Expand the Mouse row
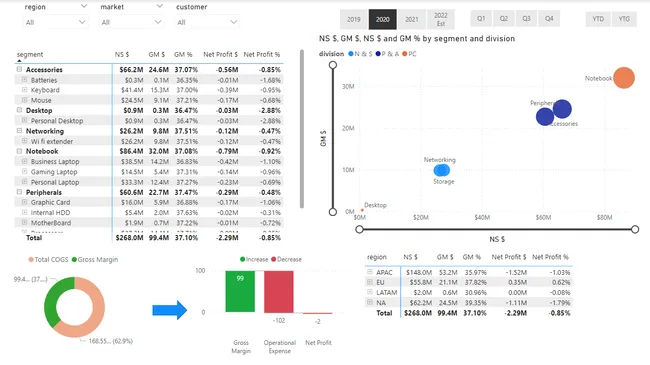Image resolution: width=650 pixels, height=365 pixels. (24, 100)
